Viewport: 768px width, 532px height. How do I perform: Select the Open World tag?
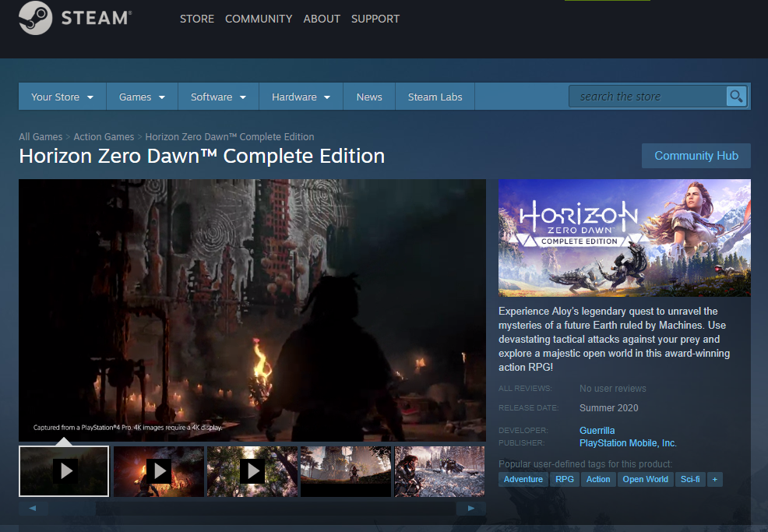coord(645,479)
